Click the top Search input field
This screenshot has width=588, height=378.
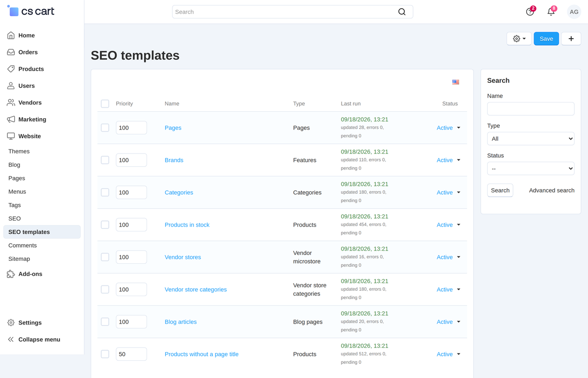[x=293, y=12]
